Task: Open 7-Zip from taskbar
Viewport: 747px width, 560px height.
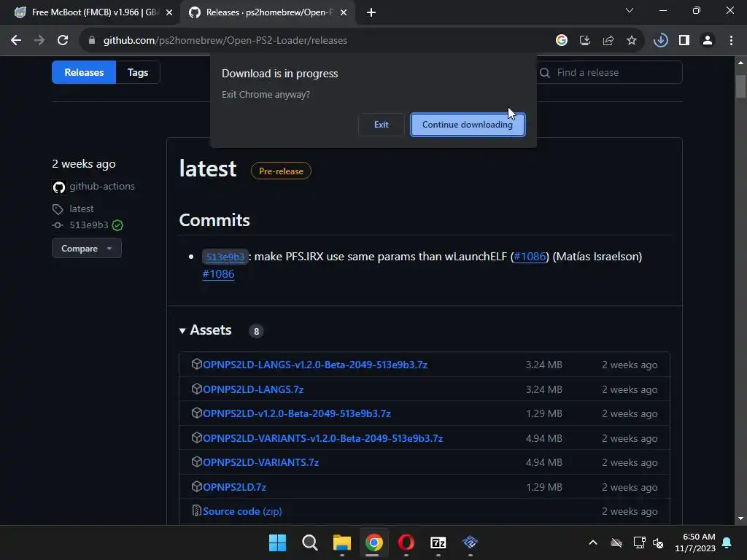Action: pyautogui.click(x=438, y=542)
